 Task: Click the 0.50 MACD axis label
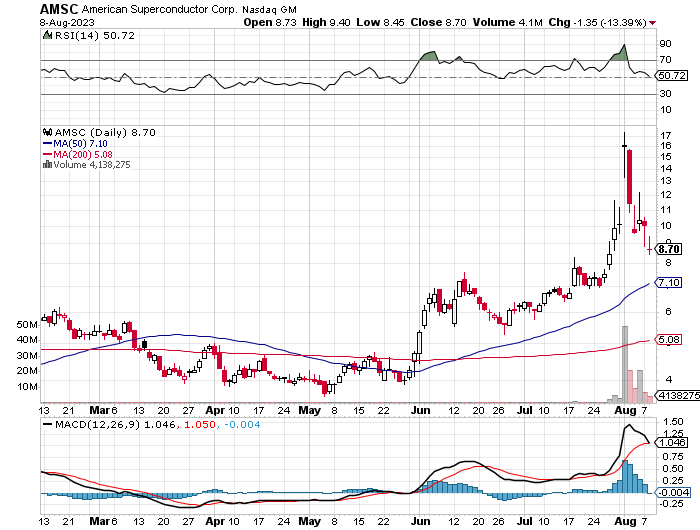[673, 468]
